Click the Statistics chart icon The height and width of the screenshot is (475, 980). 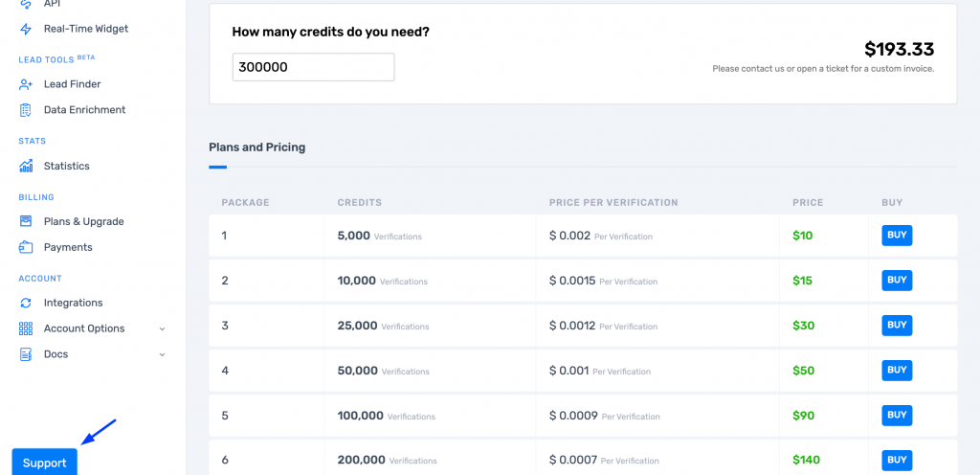pos(26,166)
